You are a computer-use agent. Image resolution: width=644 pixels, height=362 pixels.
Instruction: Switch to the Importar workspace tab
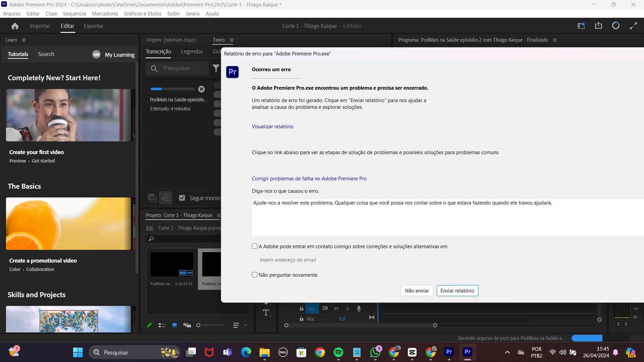(x=40, y=26)
